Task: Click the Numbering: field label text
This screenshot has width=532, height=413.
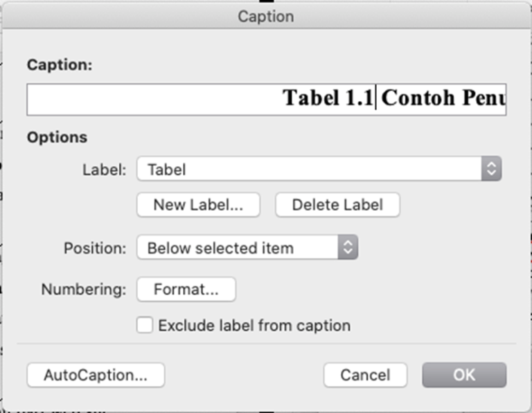Action: [84, 290]
